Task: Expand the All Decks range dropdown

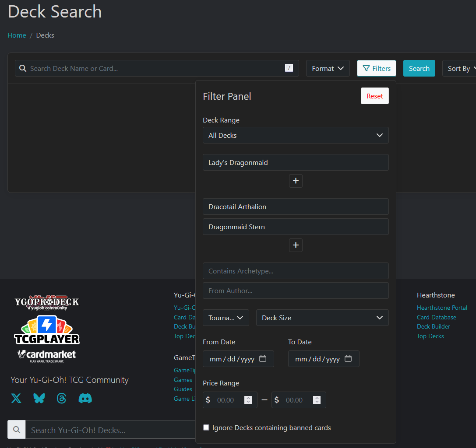Action: (296, 135)
